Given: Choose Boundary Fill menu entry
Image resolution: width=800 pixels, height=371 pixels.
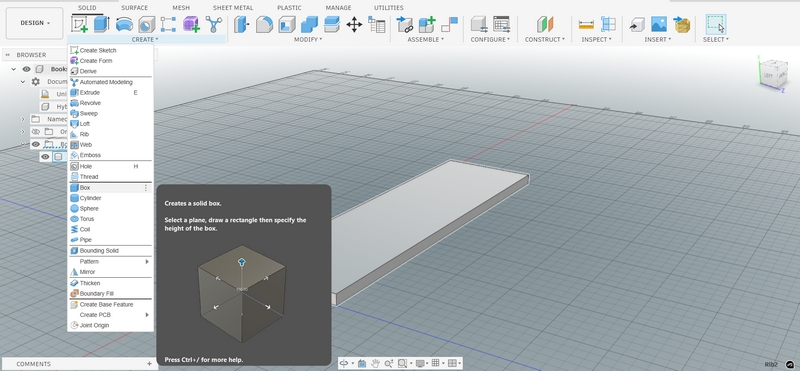Looking at the screenshot, I should [x=110, y=293].
